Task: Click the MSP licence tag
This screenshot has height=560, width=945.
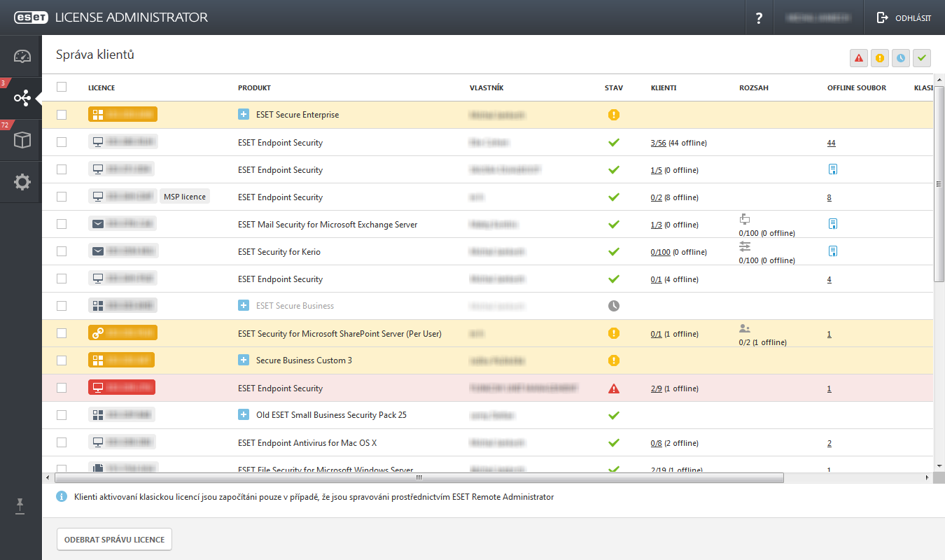Action: (185, 197)
